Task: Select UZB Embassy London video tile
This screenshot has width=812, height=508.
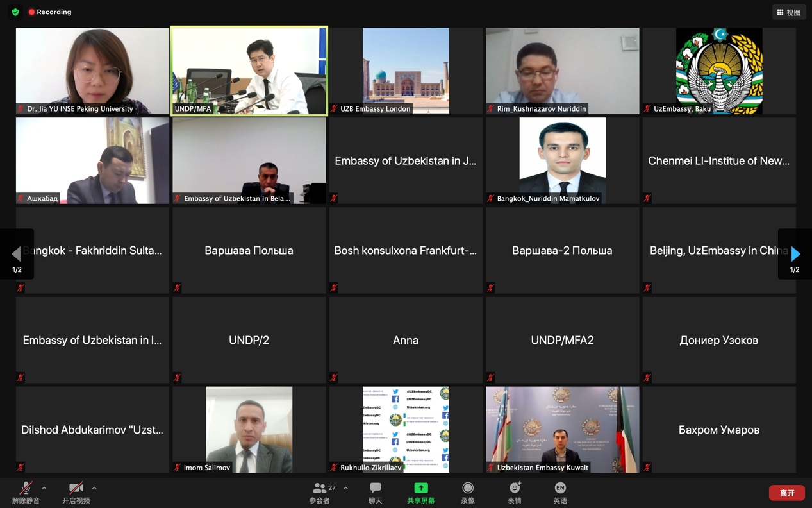Action: click(406, 71)
